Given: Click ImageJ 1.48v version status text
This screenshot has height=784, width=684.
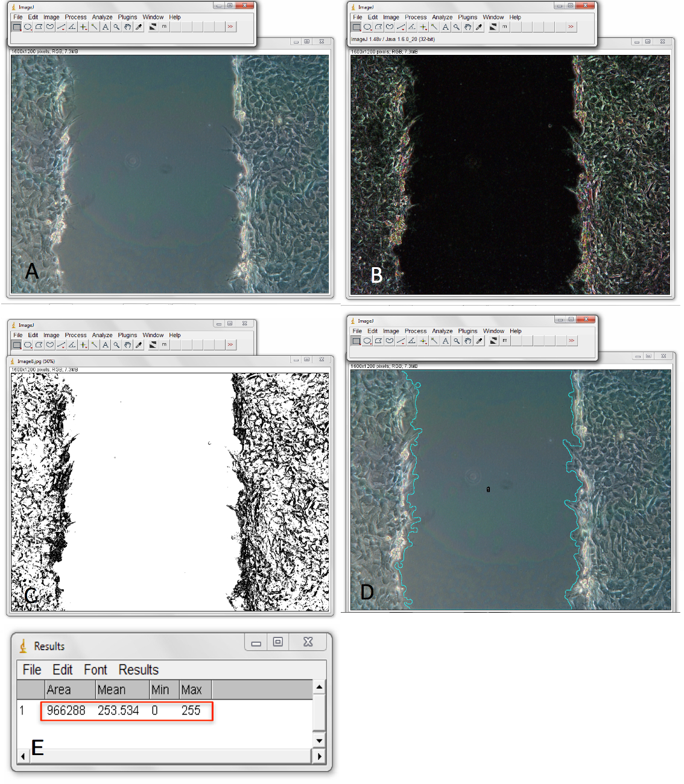Looking at the screenshot, I should pyautogui.click(x=393, y=39).
